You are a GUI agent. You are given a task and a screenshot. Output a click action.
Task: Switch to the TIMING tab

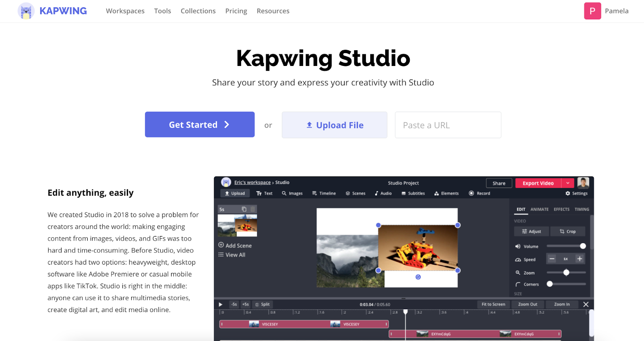pyautogui.click(x=582, y=210)
